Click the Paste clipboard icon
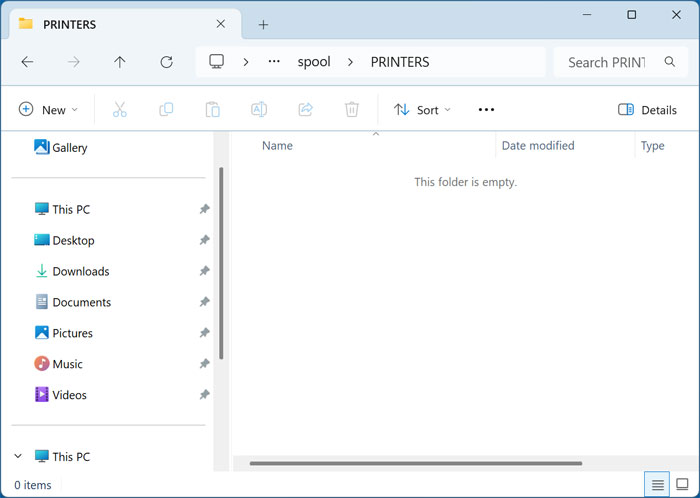The image size is (700, 498). [x=212, y=109]
